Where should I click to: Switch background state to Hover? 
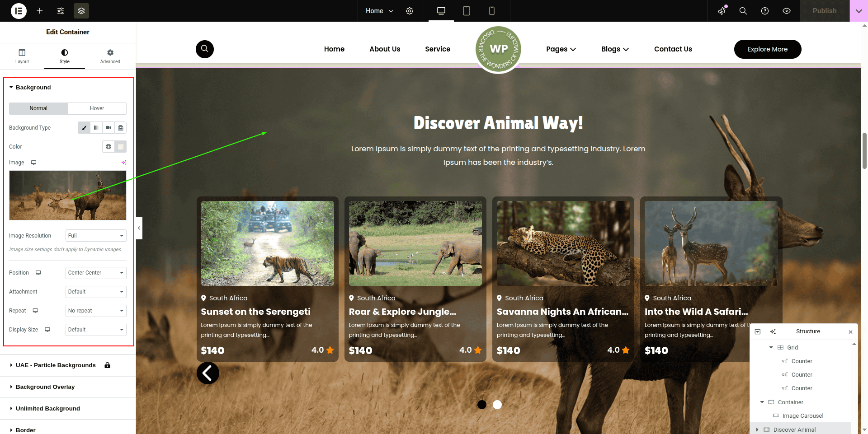pyautogui.click(x=97, y=108)
